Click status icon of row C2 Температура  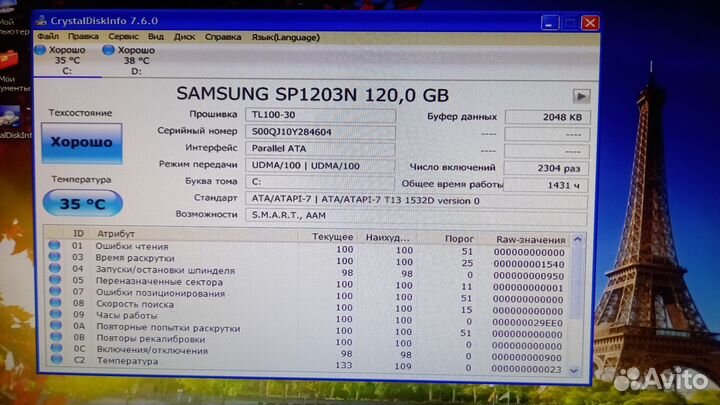click(57, 360)
